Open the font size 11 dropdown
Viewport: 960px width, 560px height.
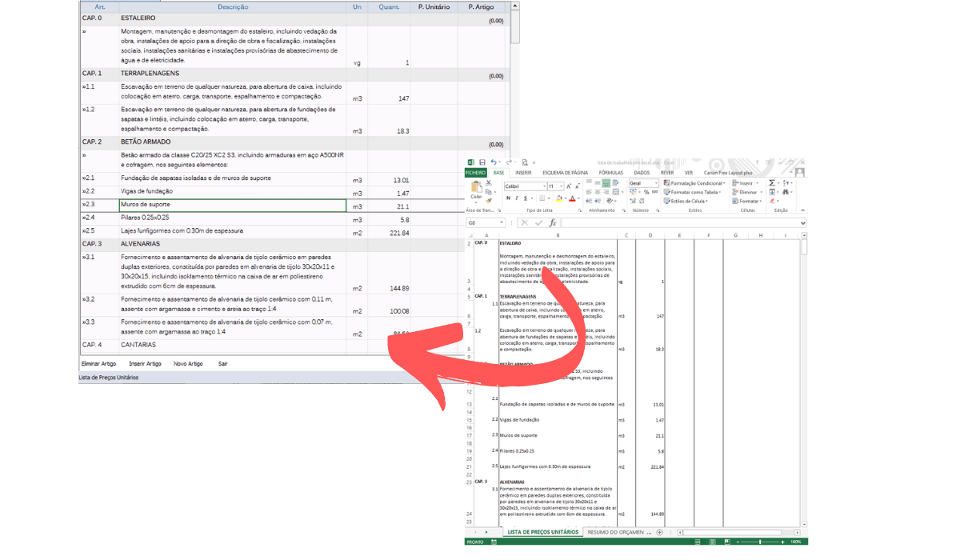[561, 186]
